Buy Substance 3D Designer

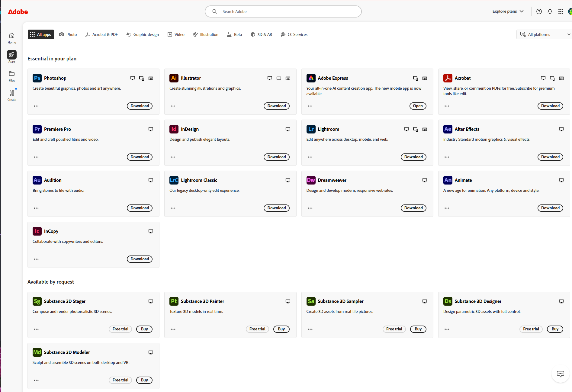[555, 329]
